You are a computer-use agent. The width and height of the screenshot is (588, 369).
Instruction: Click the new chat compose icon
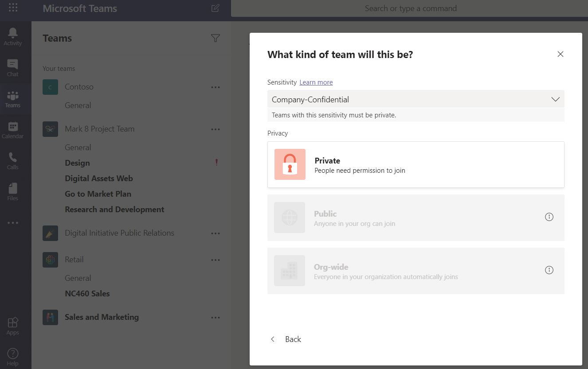215,8
